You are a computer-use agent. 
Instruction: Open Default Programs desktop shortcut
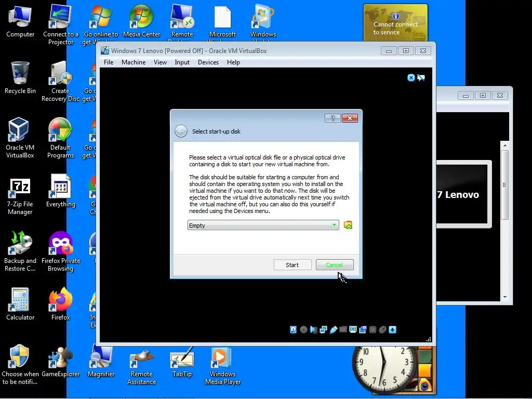(x=60, y=138)
